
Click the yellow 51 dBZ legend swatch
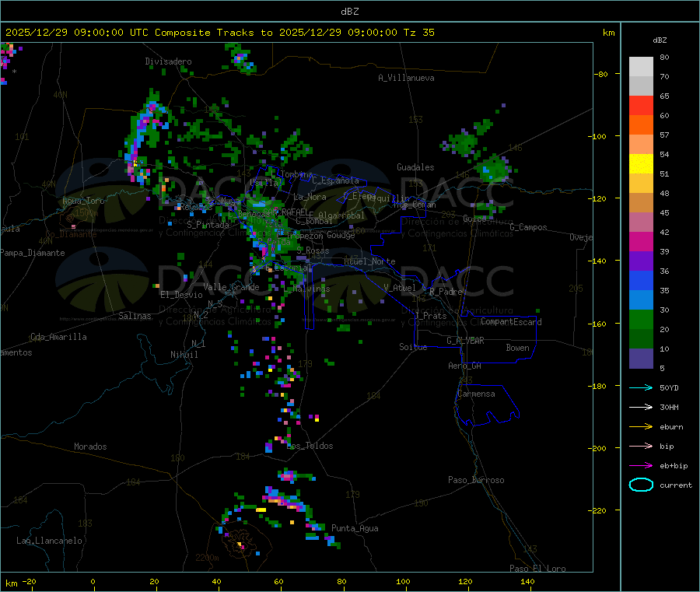tap(641, 164)
